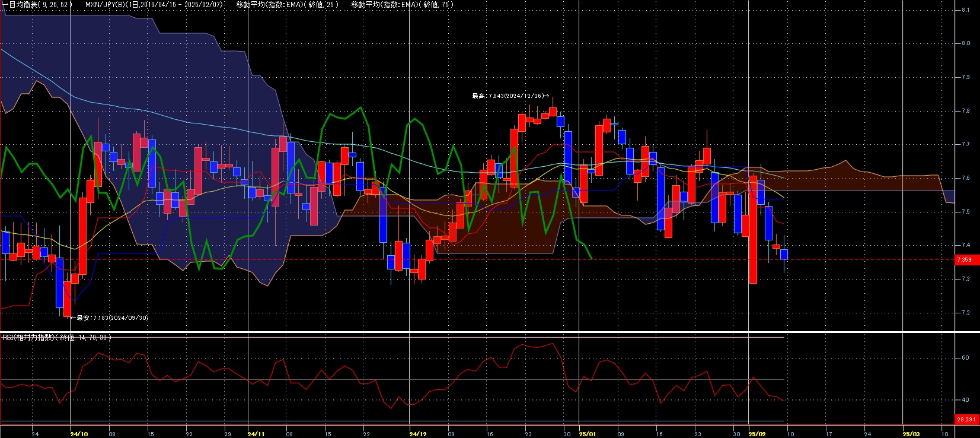Click the 24/12 month marker on time axis
Screen dimensions: 980x438
click(418, 434)
